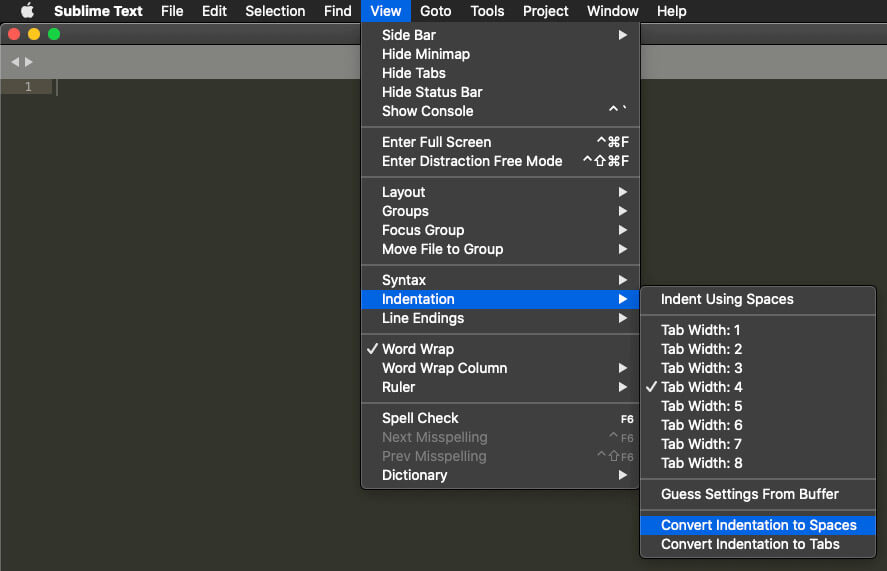
Task: Select Tab Width: 4 checked option
Action: pyautogui.click(x=701, y=387)
